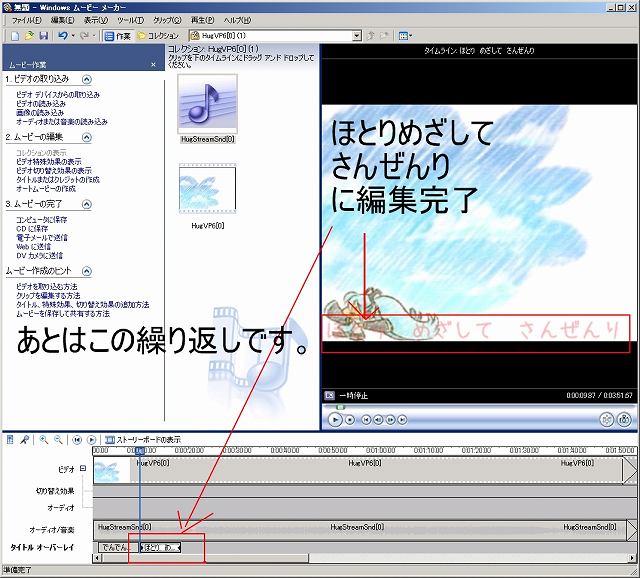
Task: Click Web に送信 link
Action: [x=33, y=247]
